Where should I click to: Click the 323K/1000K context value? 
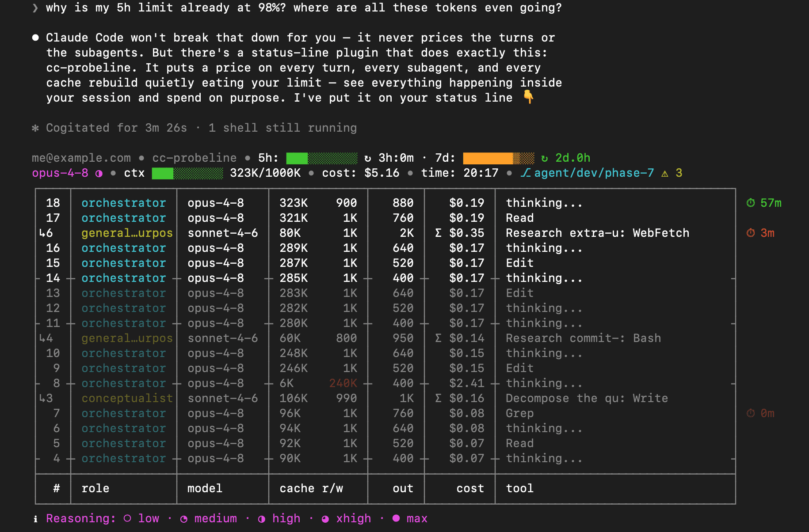(x=265, y=173)
